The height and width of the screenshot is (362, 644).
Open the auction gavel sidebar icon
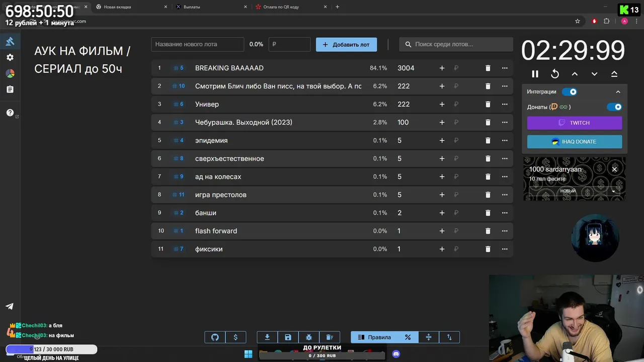click(10, 41)
